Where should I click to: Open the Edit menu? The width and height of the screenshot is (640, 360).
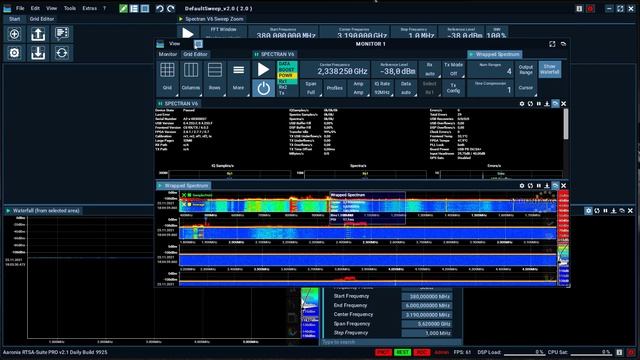click(35, 8)
